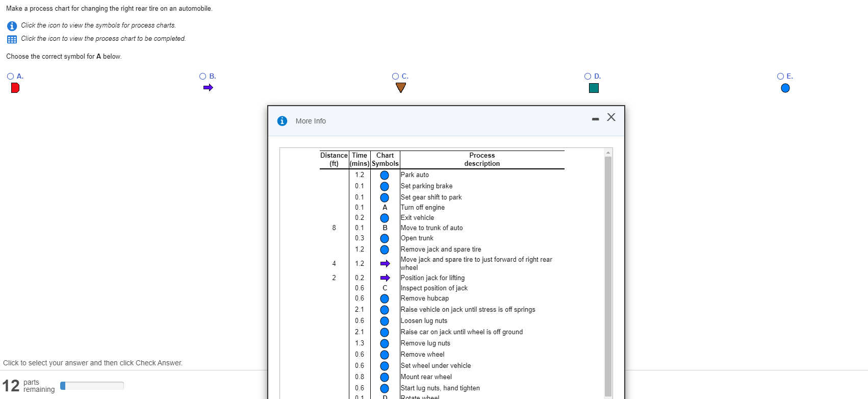Click the Mount rear wheel description text
The width and height of the screenshot is (868, 399).
[426, 377]
